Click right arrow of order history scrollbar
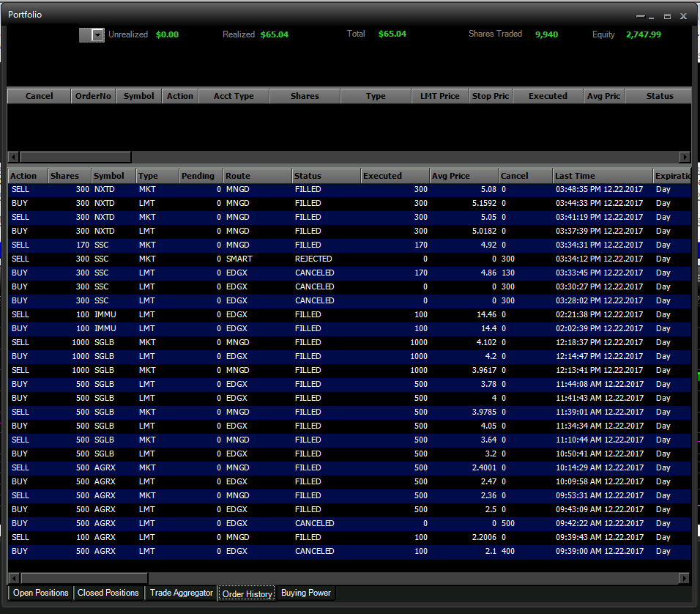Image resolution: width=700 pixels, height=614 pixels. (x=684, y=578)
